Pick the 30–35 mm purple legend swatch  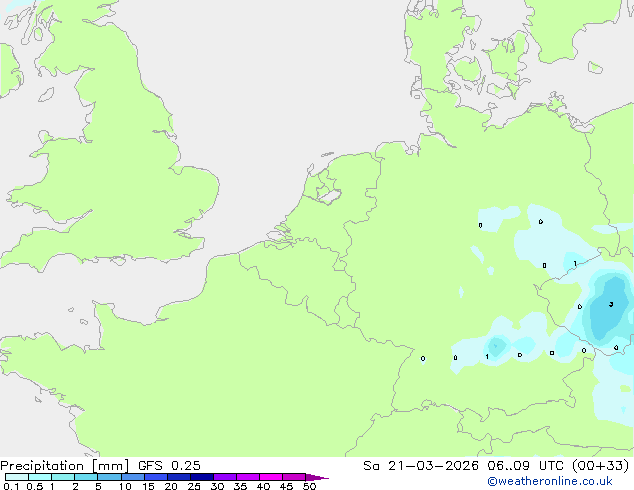[x=225, y=477]
